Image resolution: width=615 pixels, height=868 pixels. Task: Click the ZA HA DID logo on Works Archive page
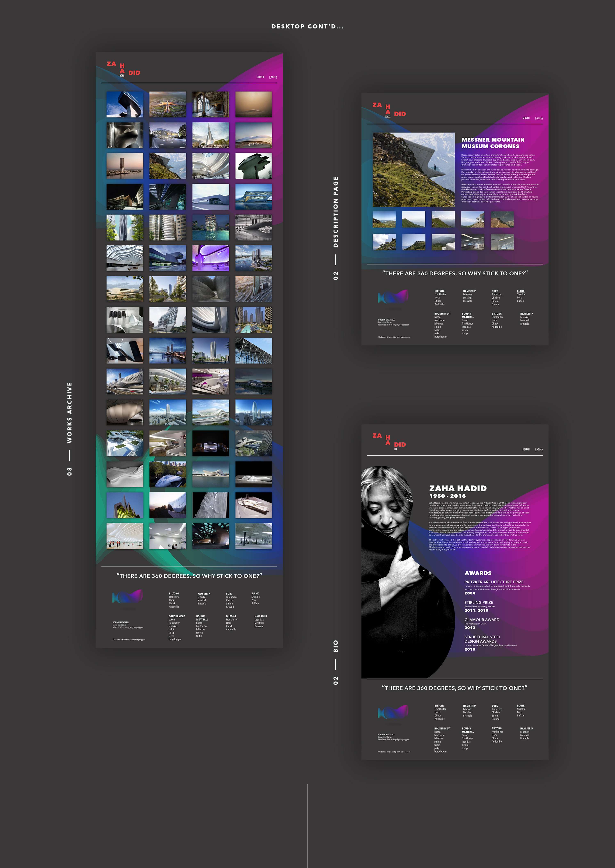pos(123,69)
